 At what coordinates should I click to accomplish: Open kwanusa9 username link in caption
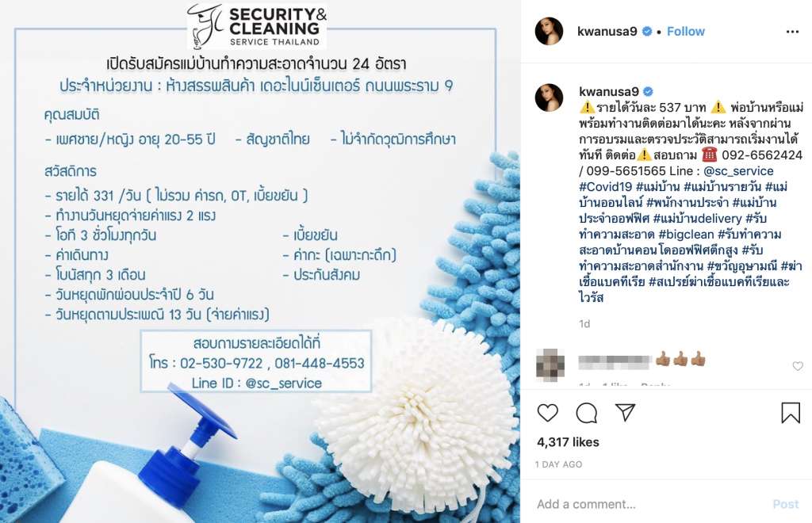pos(609,92)
